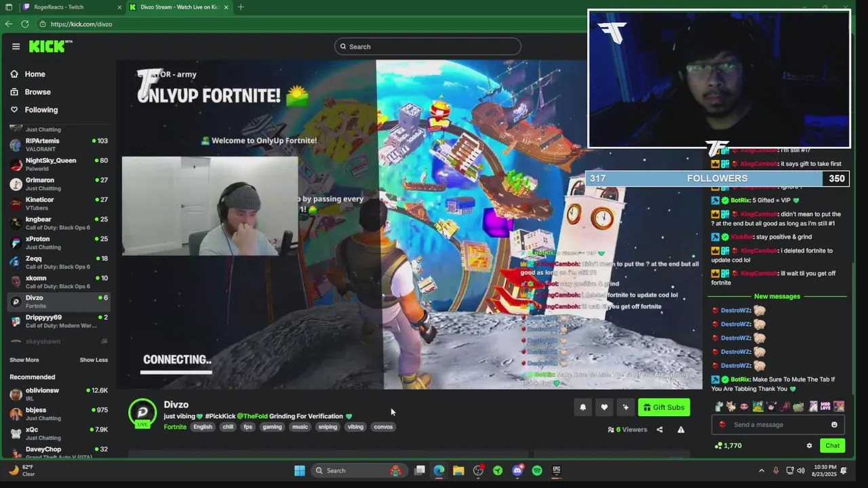Expand list with Show More

(x=24, y=360)
